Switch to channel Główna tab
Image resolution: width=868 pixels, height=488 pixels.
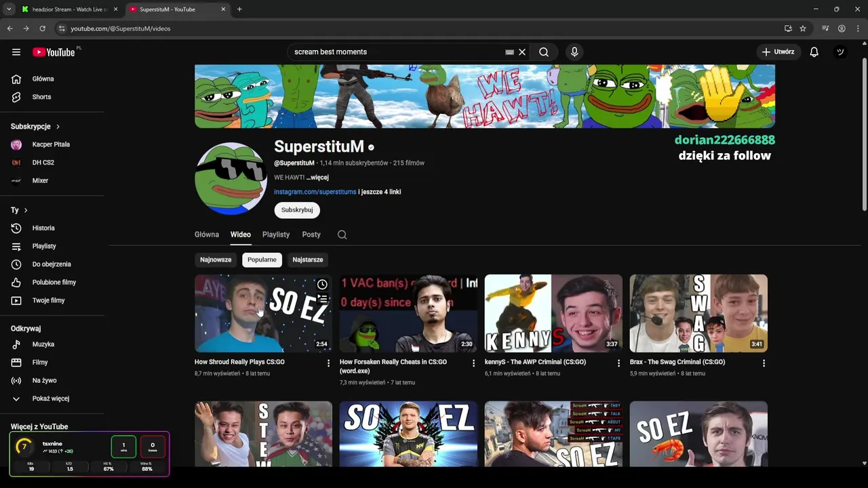207,235
